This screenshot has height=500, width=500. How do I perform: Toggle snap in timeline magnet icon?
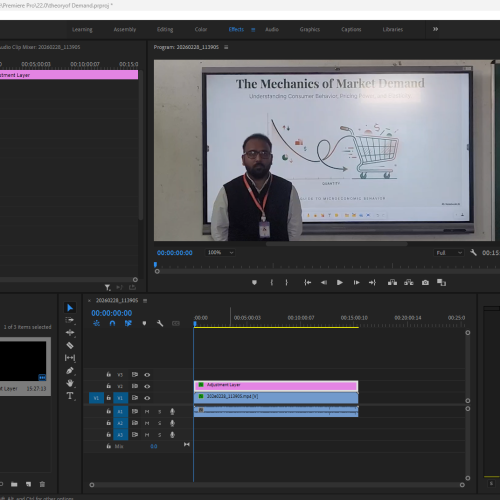click(x=112, y=323)
